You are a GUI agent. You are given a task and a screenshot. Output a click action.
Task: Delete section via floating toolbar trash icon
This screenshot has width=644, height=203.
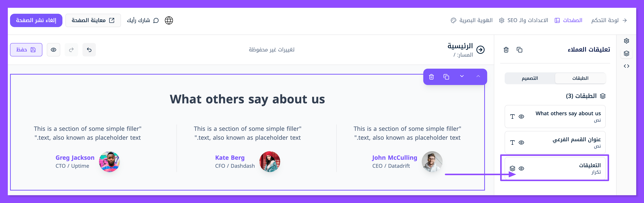[431, 77]
